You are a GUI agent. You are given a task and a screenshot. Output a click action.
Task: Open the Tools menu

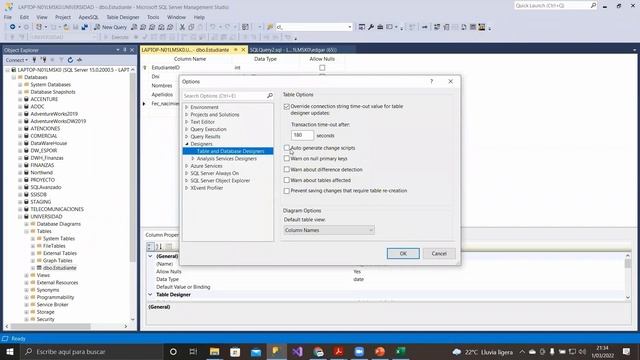153,17
